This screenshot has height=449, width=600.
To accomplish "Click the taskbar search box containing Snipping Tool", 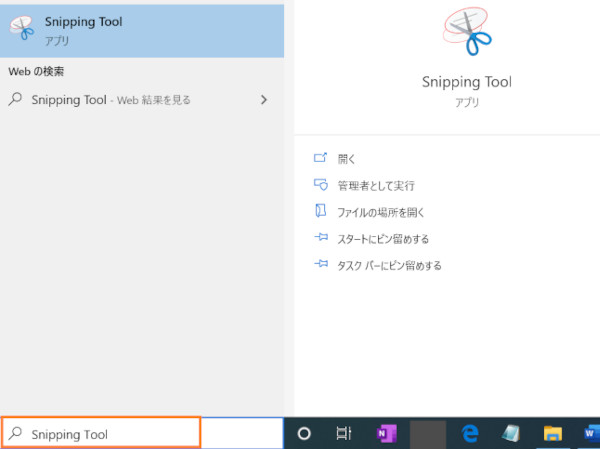I will (142, 433).
